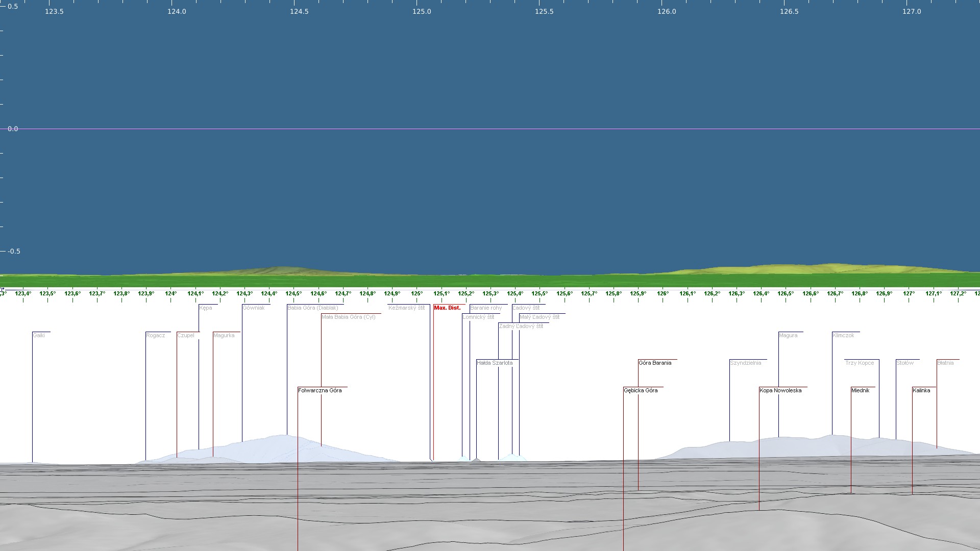Select the Kopa Nowoleska label
This screenshot has height=551, width=980.
[x=780, y=390]
